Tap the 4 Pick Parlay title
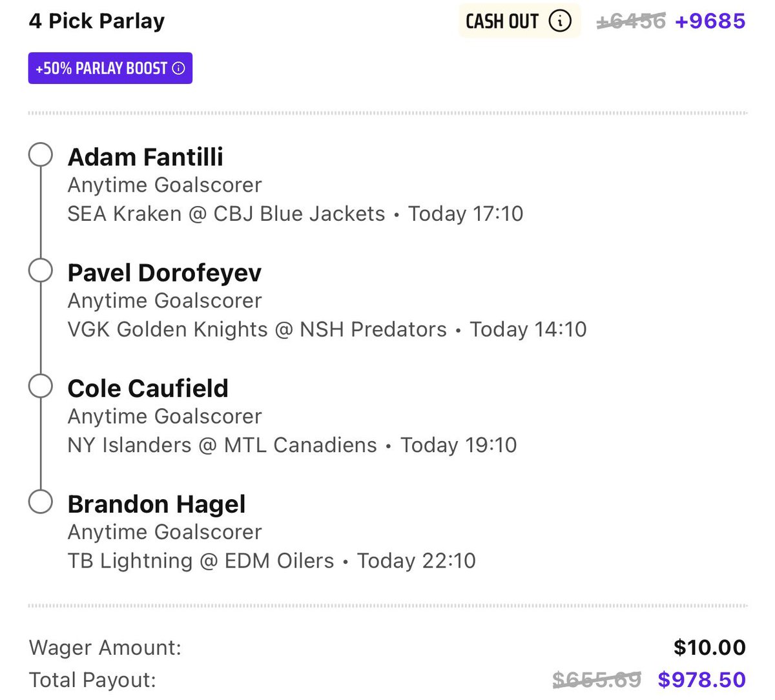The width and height of the screenshot is (775, 700). 97,21
